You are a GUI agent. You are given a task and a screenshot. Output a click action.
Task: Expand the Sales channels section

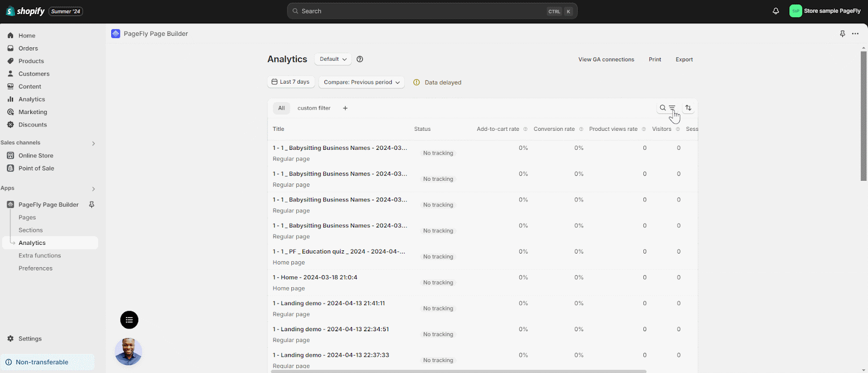pos(93,143)
